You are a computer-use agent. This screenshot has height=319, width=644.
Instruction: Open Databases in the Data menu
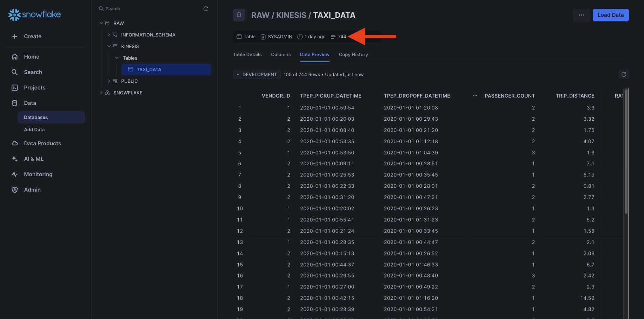pos(51,117)
